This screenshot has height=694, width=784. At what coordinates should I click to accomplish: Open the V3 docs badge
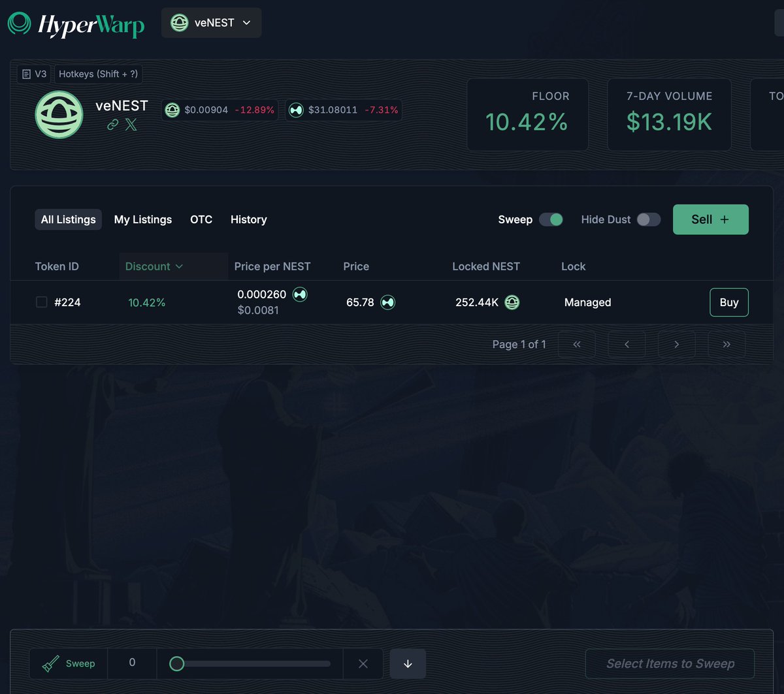point(34,74)
